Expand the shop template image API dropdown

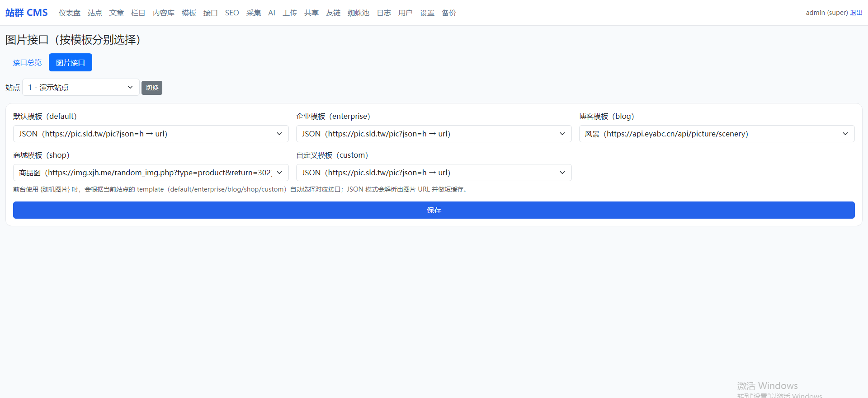pos(151,173)
